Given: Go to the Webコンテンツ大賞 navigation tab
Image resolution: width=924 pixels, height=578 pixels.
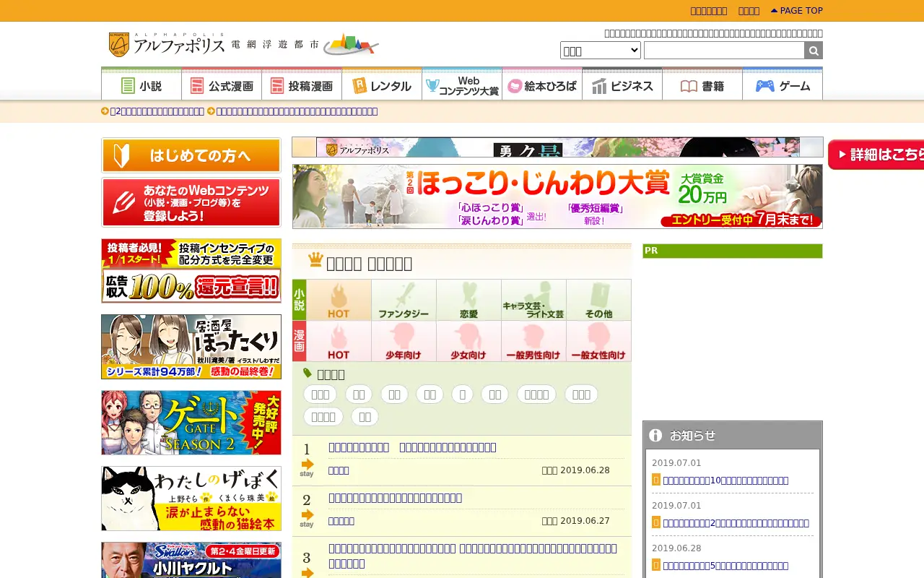Looking at the screenshot, I should coord(462,84).
